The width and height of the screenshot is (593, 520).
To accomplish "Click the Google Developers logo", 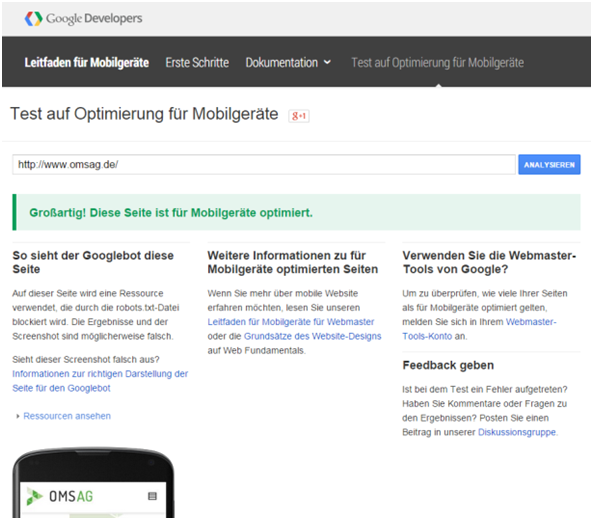I will coord(83,18).
